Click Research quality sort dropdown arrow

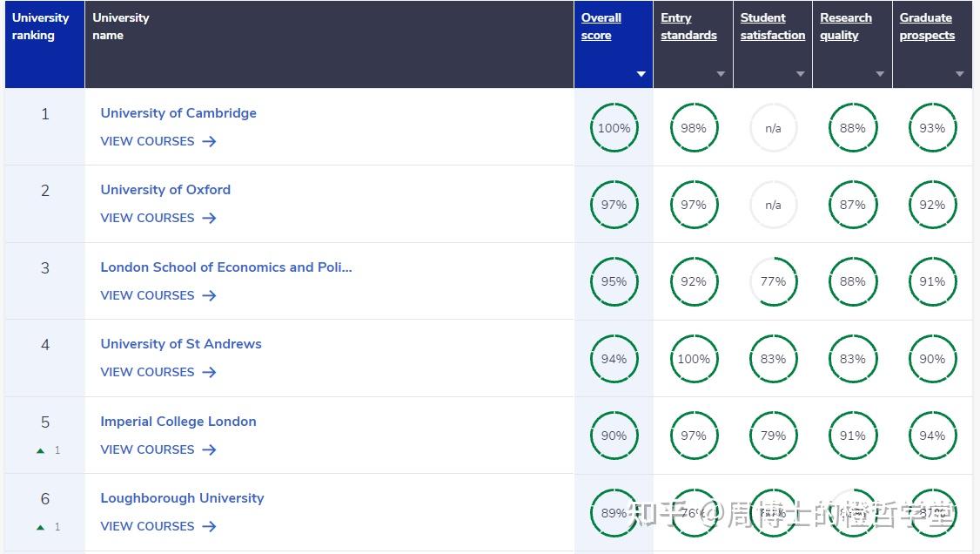tap(880, 74)
